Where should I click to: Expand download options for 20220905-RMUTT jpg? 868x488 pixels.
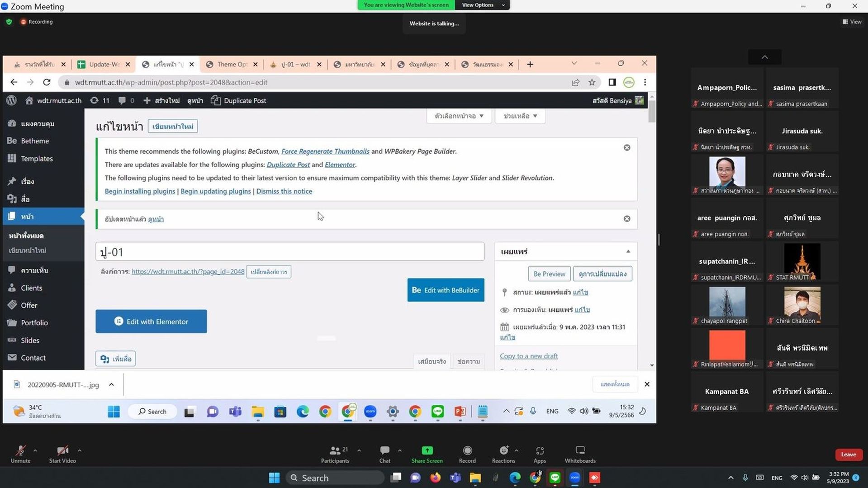coord(111,384)
